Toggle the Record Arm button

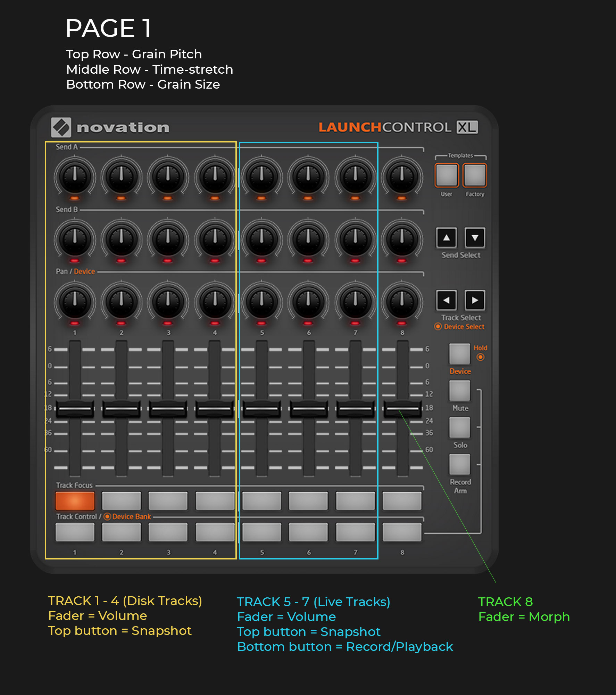tap(460, 464)
